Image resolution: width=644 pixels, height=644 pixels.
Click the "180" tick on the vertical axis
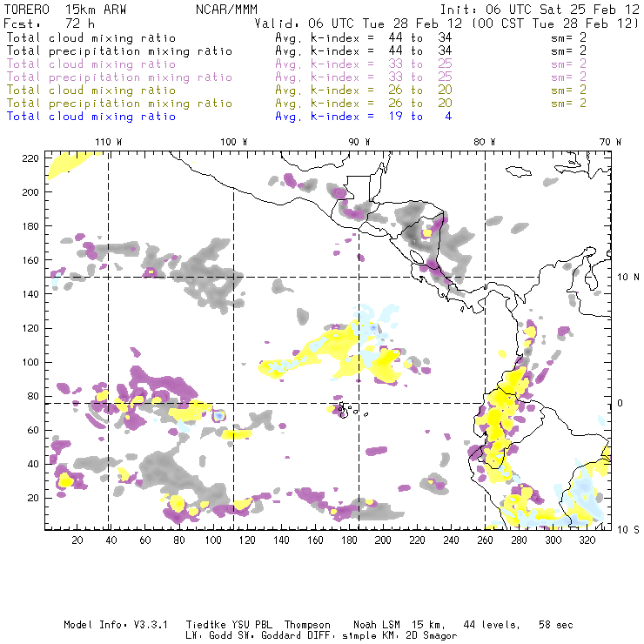click(30, 226)
